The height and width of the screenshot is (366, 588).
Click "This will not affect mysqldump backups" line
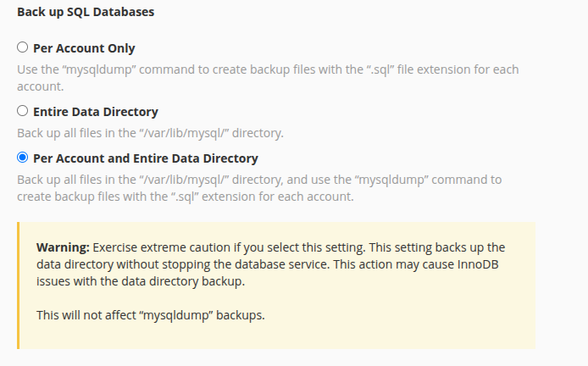click(x=150, y=315)
